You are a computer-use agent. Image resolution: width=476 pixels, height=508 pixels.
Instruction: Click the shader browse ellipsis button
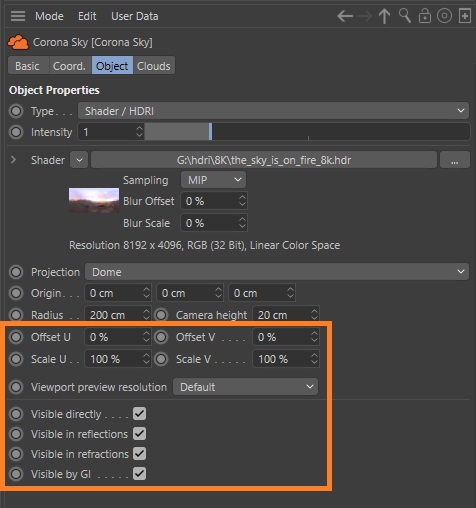454,160
